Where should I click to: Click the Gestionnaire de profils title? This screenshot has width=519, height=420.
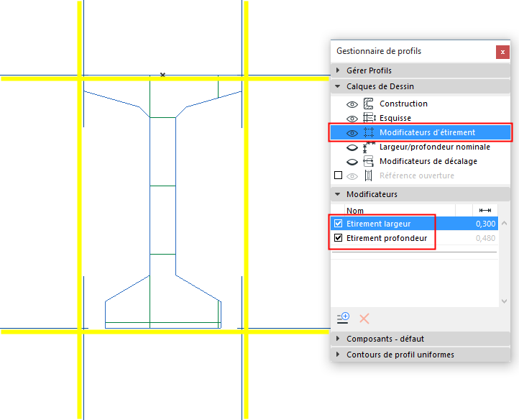click(x=379, y=51)
